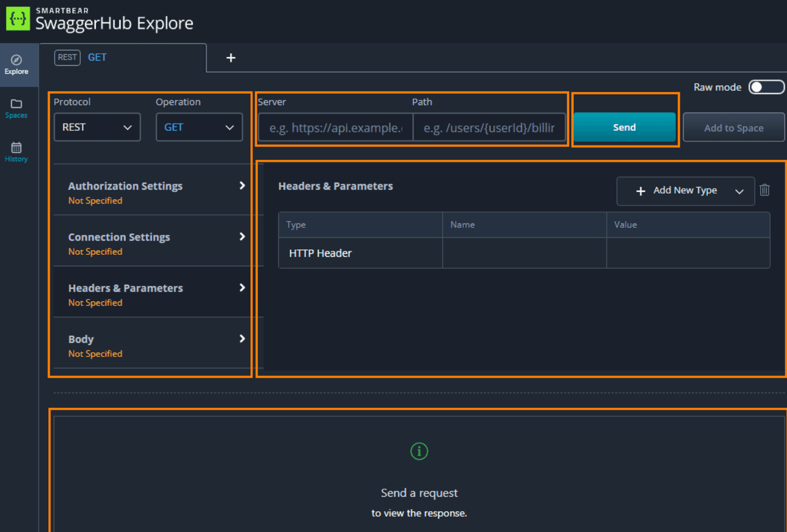
Task: Click the plus icon to add new tab
Action: tap(230, 58)
